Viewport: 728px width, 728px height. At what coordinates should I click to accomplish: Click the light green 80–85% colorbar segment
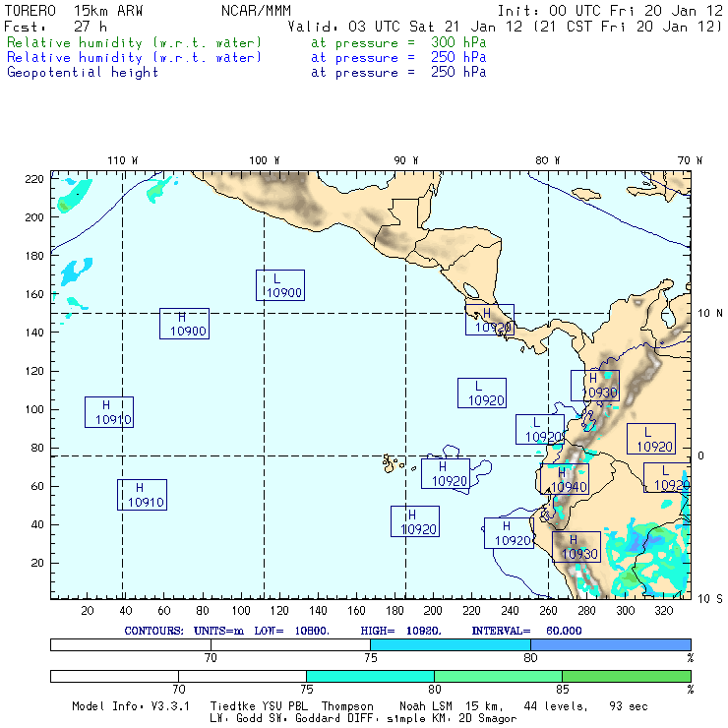498,677
